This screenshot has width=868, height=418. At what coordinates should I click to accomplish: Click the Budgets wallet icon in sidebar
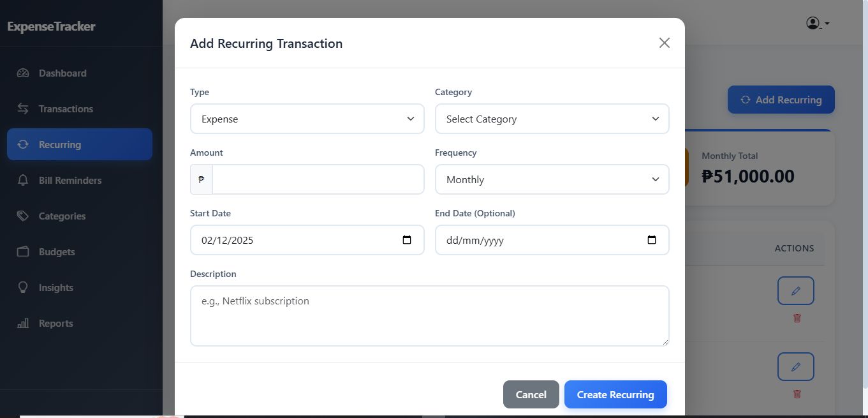[23, 251]
